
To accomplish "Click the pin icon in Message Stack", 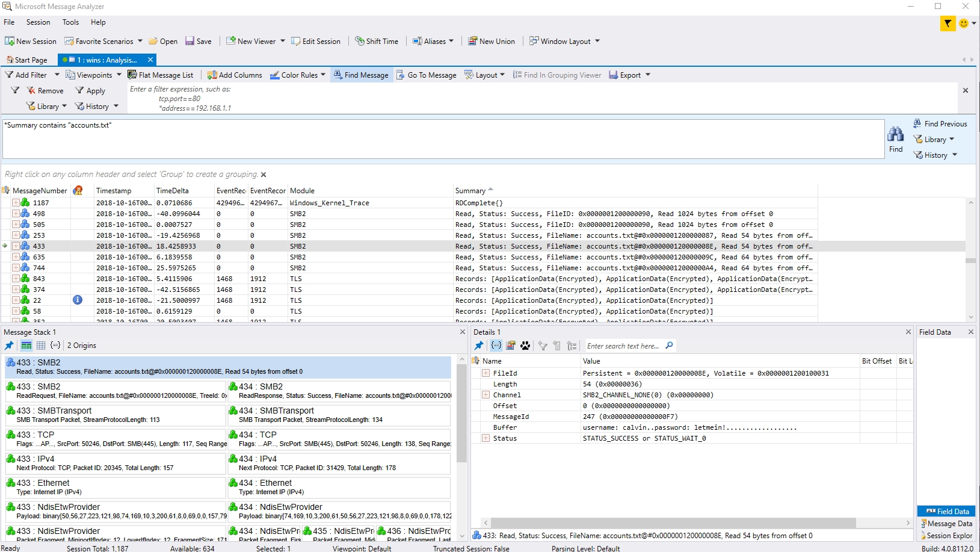I will coord(9,346).
